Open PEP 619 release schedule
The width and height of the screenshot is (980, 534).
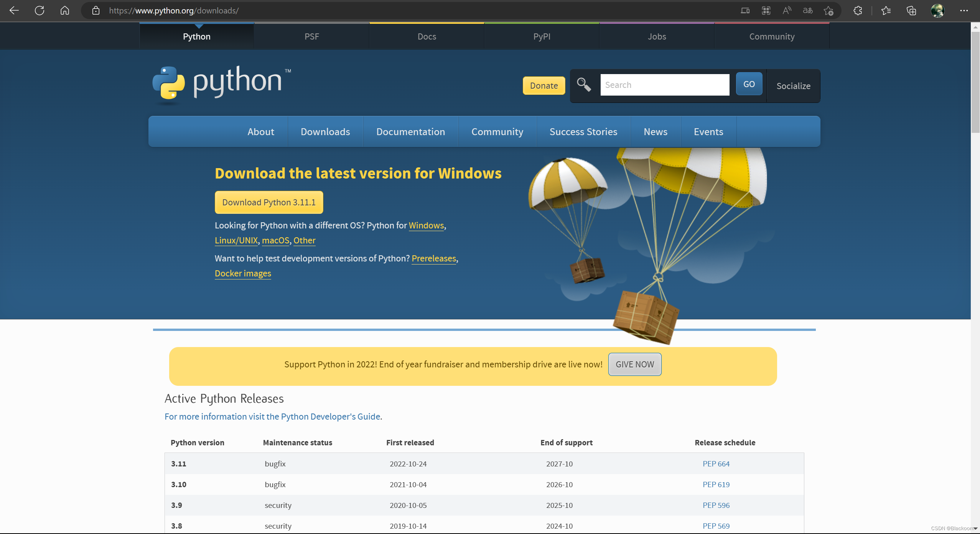716,484
